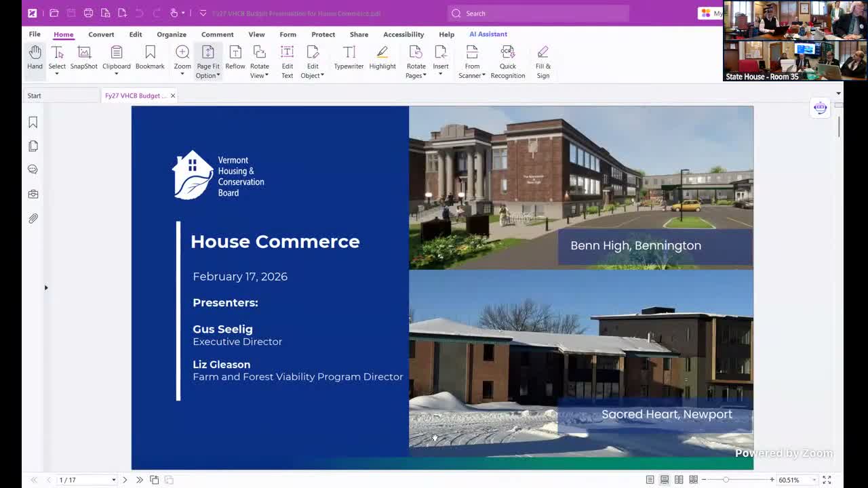
Task: Toggle the comments side panel
Action: coord(33,169)
